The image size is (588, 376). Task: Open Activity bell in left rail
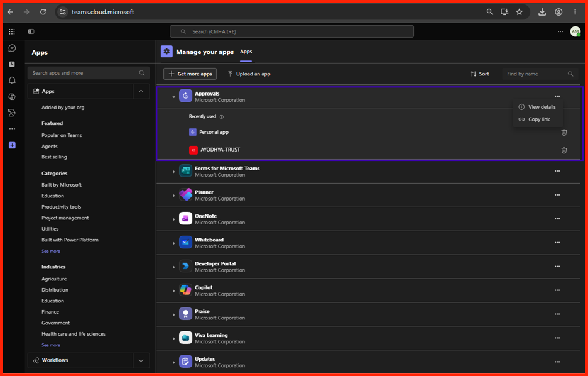pos(12,80)
